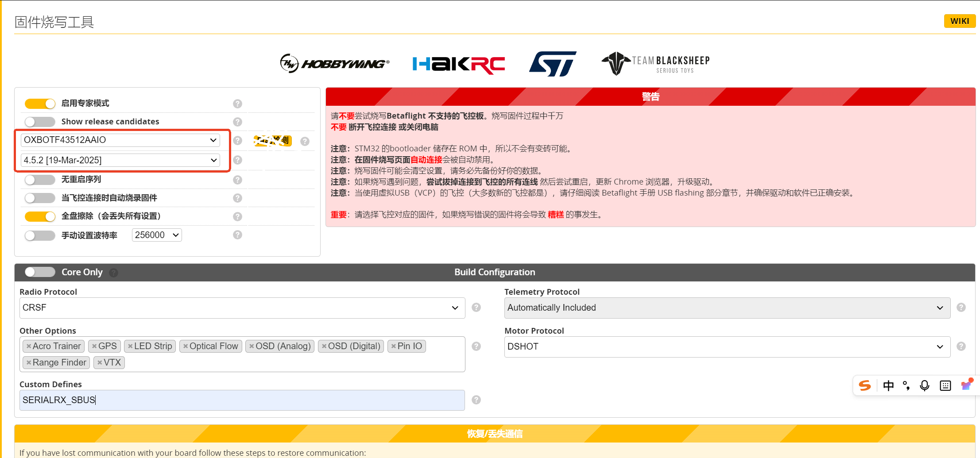The image size is (980, 458).
Task: Click help icon for 全盘擦除
Action: [x=237, y=216]
